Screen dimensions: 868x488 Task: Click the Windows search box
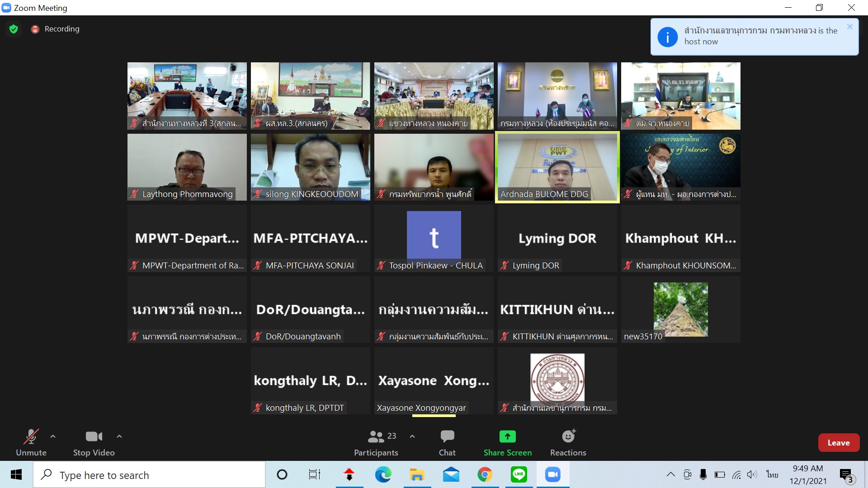[149, 475]
